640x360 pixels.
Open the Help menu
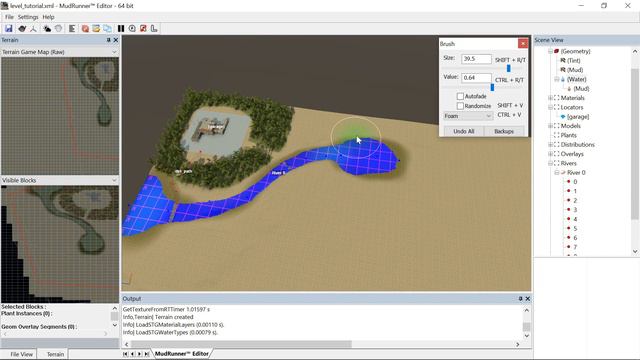tap(48, 17)
